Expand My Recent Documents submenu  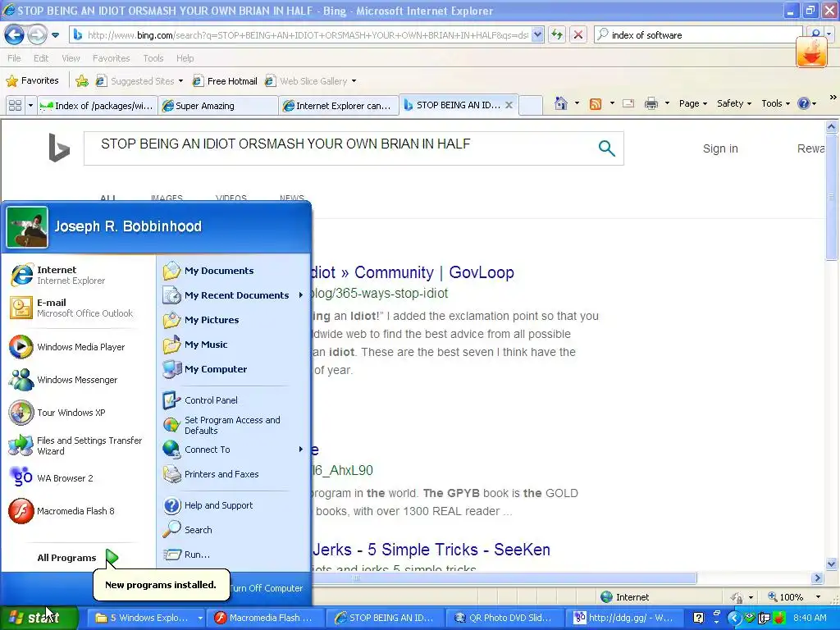tap(233, 295)
